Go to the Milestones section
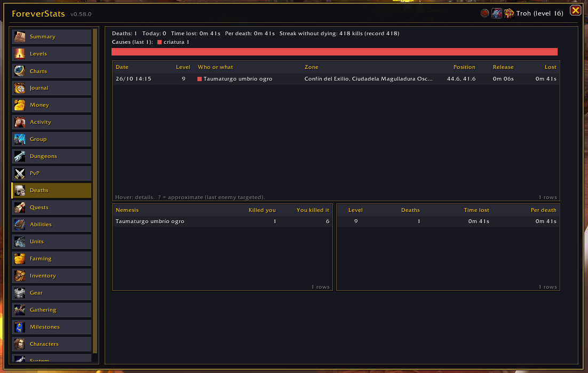Image resolution: width=588 pixels, height=373 pixels. (x=51, y=327)
